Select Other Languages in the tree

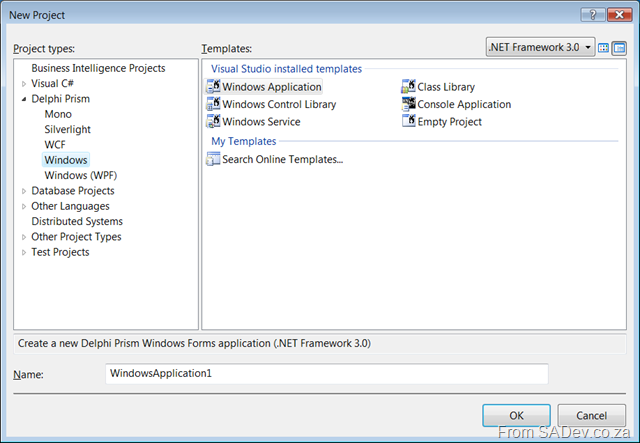70,206
